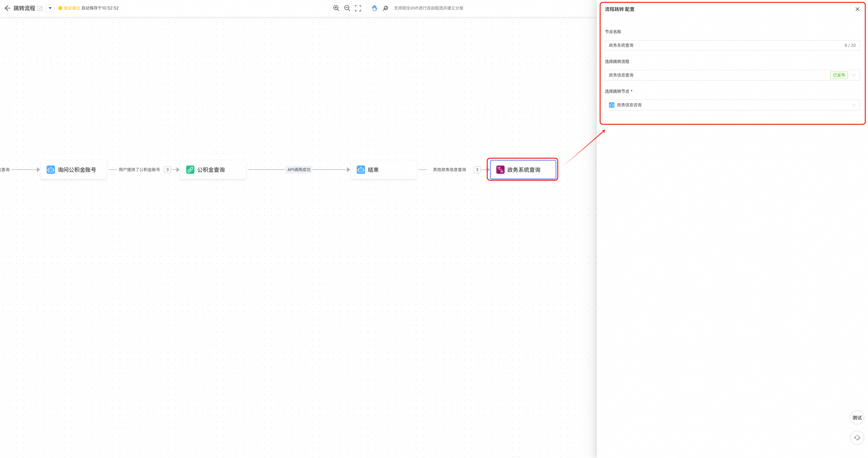Click the shift multi-select hint text

(x=429, y=8)
